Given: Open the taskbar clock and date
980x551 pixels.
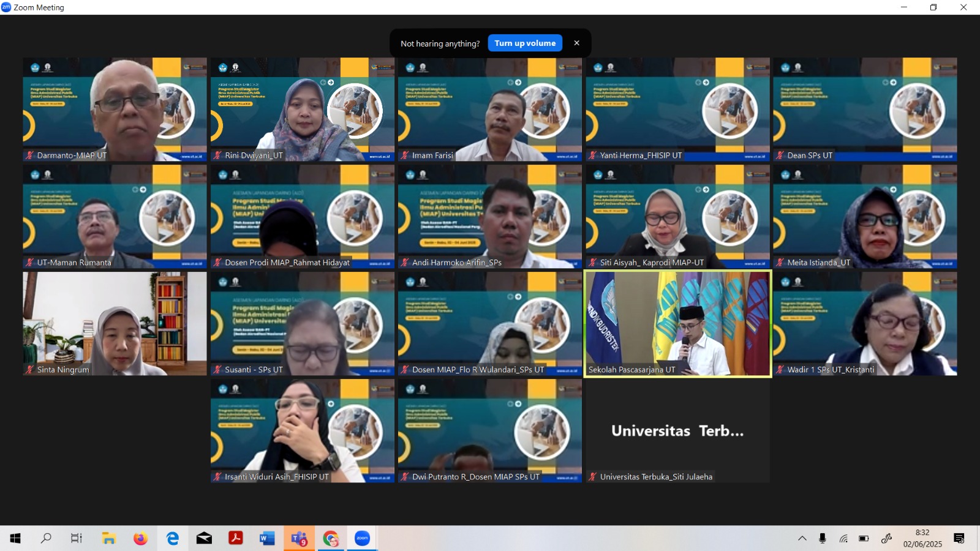Looking at the screenshot, I should click(x=922, y=539).
